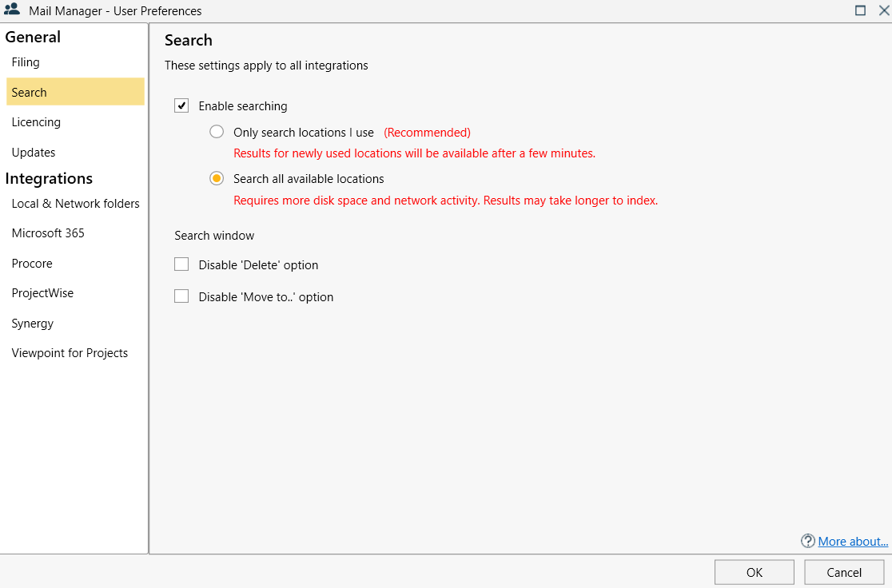Open the ProjectWise integration settings
Screen dimensions: 892x588
point(42,292)
